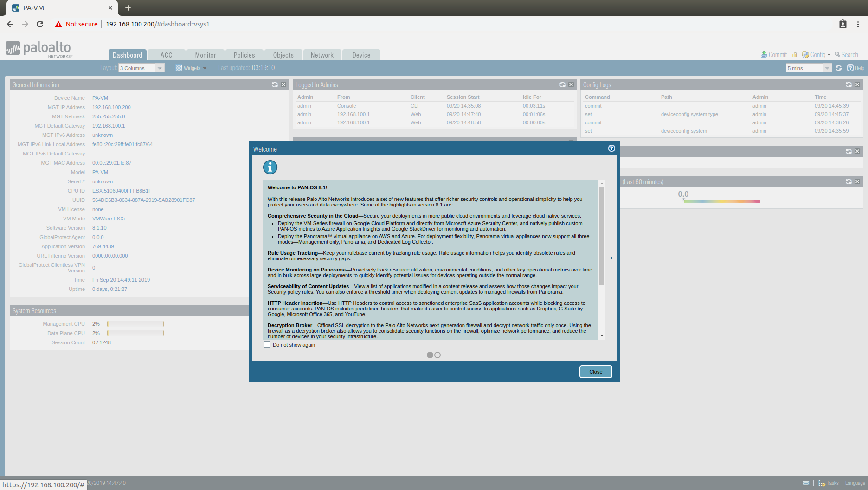Screen dimensions: 868x490
Task: Check the Do not show again checkbox
Action: 267,344
